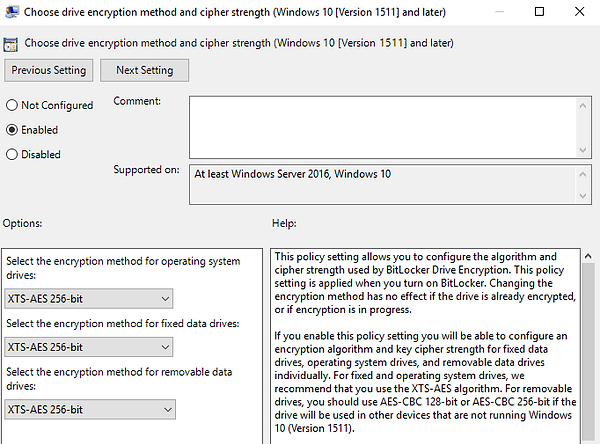Click the Help description text

(x=425, y=342)
